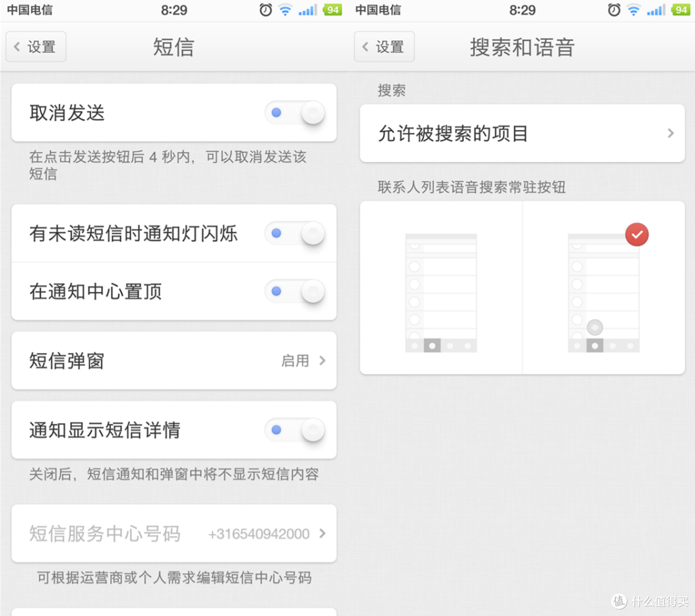Click Wi-Fi icon in left status bar
The width and height of the screenshot is (695, 616).
[286, 10]
